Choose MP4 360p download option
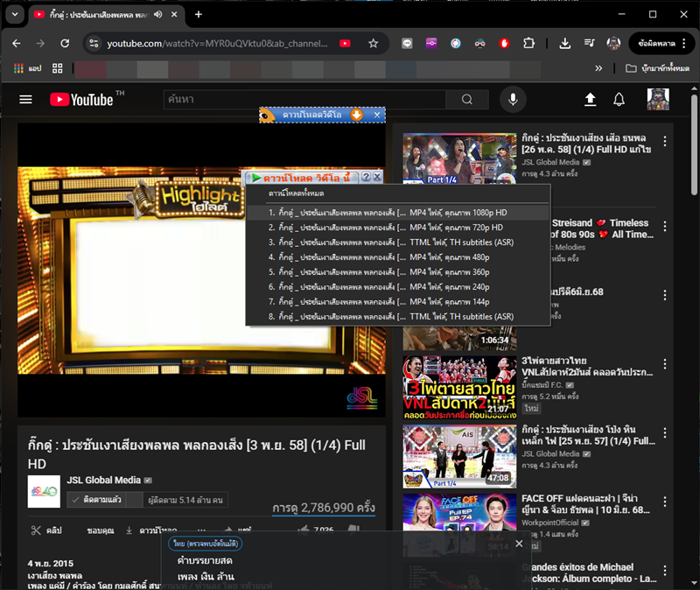Image resolution: width=700 pixels, height=590 pixels. [x=397, y=272]
